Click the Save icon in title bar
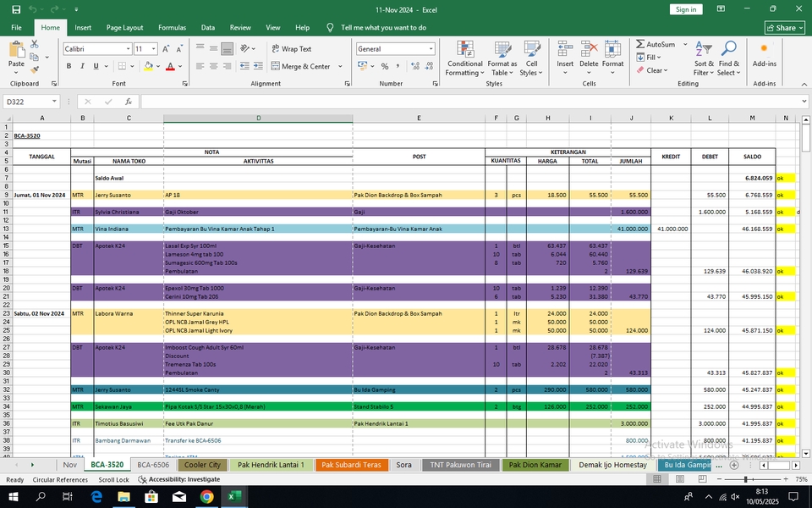 (x=16, y=9)
